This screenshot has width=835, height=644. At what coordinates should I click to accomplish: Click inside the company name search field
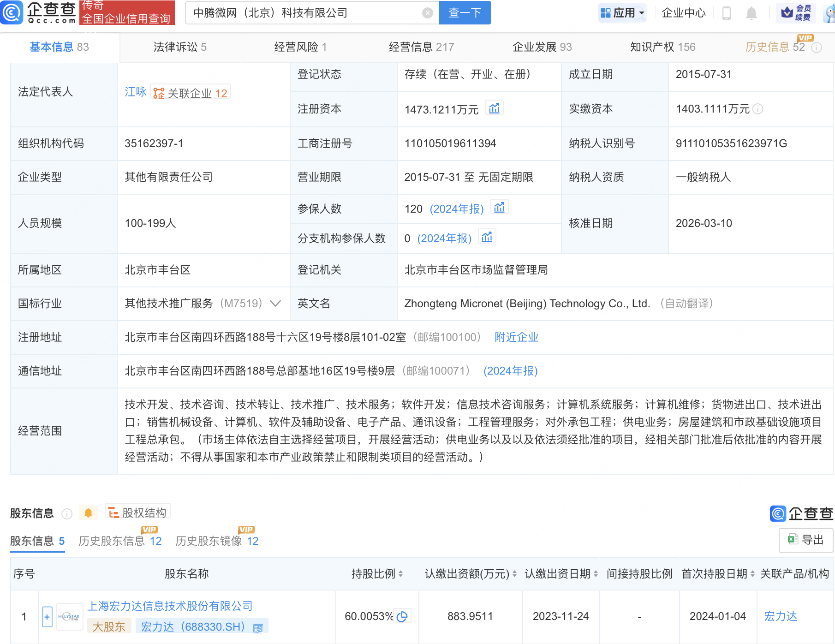300,13
